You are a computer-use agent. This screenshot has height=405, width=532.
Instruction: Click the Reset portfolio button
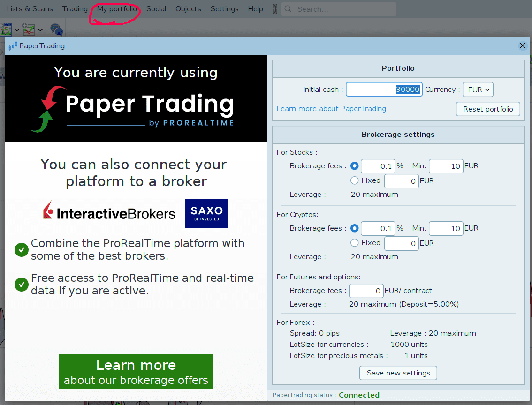click(x=488, y=109)
